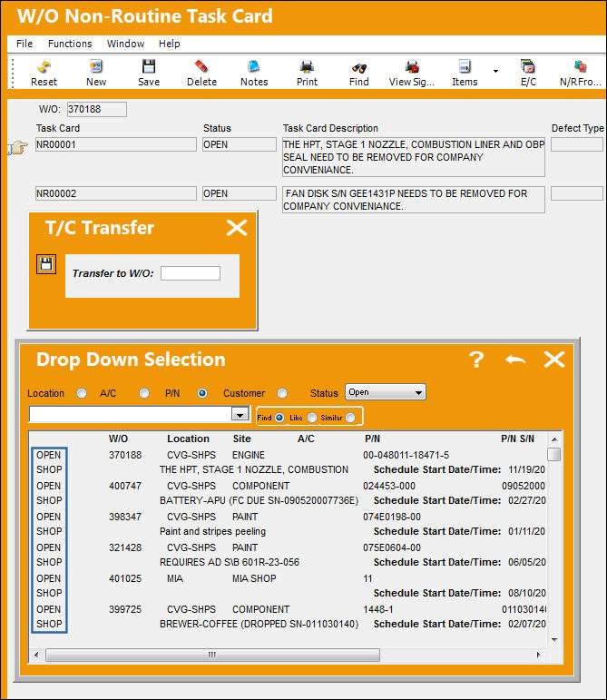Image resolution: width=607 pixels, height=700 pixels.
Task: Expand the arrow beside Items
Action: (x=495, y=71)
